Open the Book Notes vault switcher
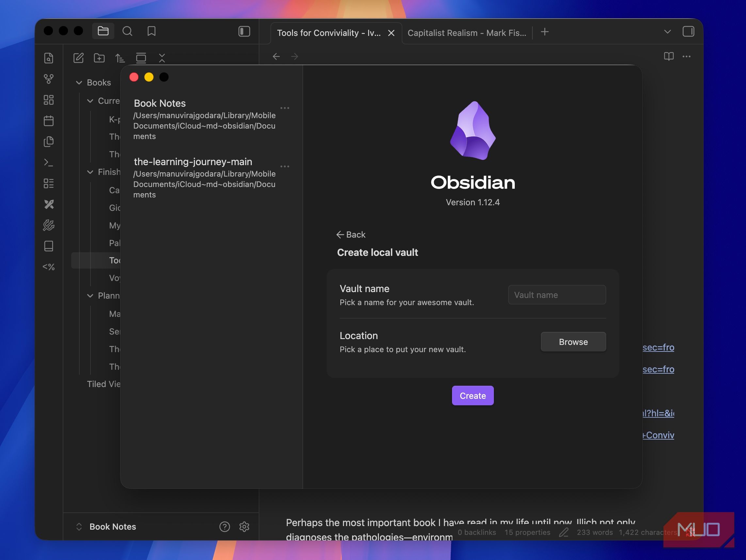746x560 pixels. (105, 527)
